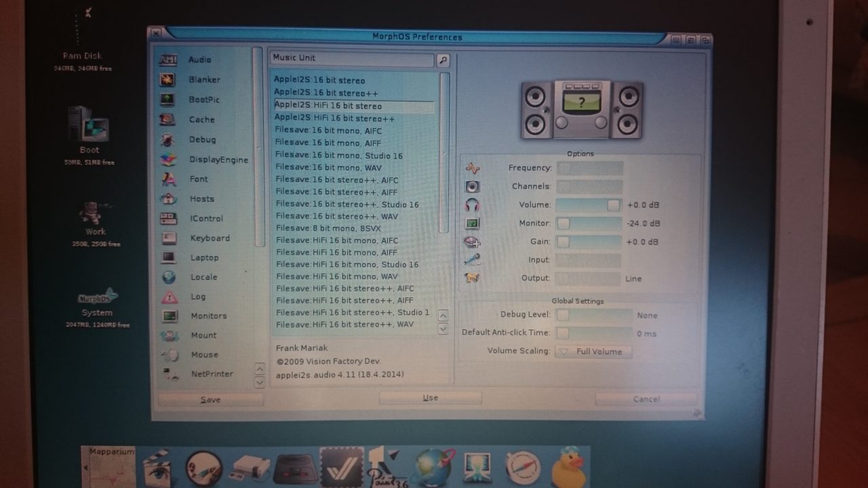Select the DisplayEngine icon
This screenshot has height=488, width=868.
coord(168,160)
